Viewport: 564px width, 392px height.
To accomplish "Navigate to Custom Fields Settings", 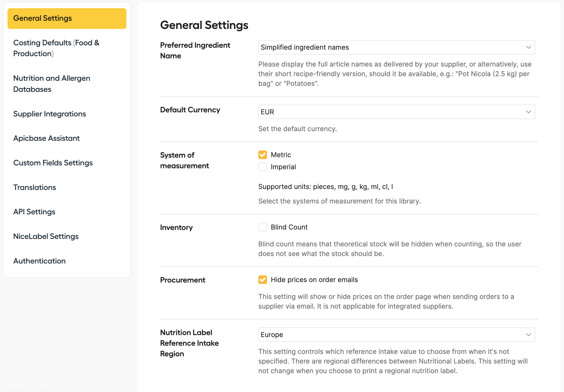I will tap(53, 163).
